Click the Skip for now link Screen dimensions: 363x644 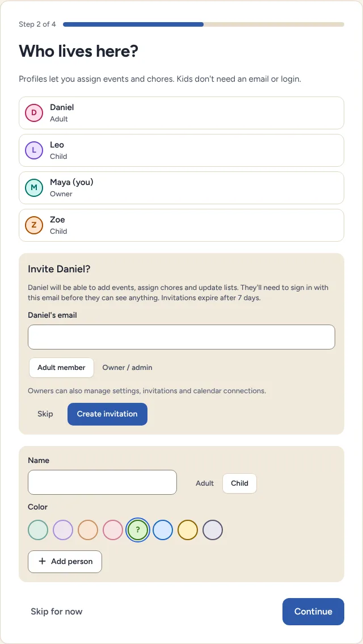point(57,612)
